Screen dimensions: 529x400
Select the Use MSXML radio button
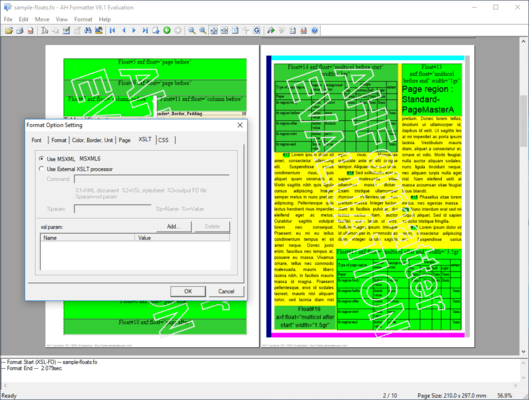(41, 159)
